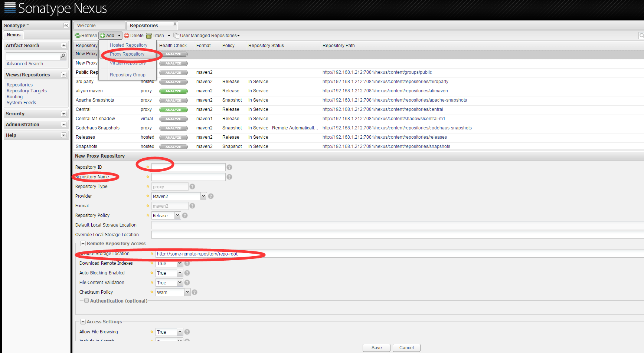Open the Provider Maven2 dropdown
This screenshot has height=353, width=644.
pyautogui.click(x=203, y=196)
